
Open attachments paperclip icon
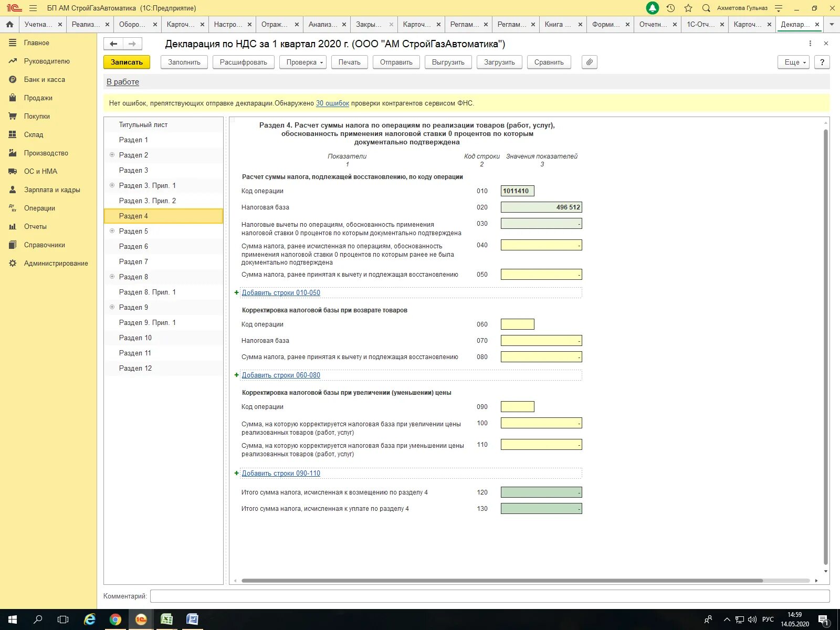click(x=590, y=62)
